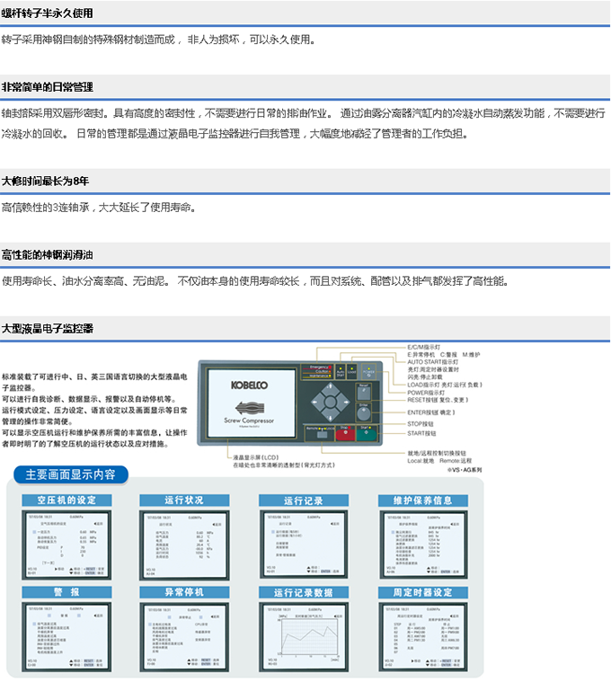Click the sentence starting 使用寿命长、油水分离率高

pos(255,280)
